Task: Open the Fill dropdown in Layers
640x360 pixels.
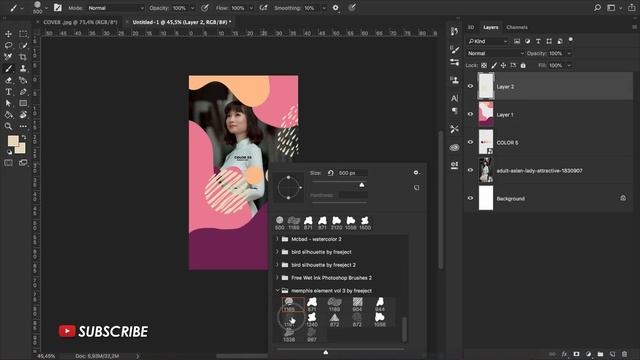Action: [x=569, y=65]
